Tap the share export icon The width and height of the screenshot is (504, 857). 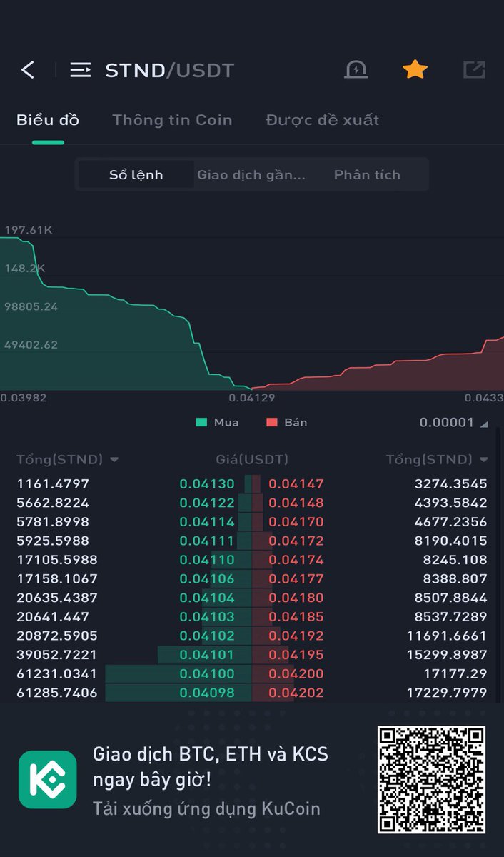coord(474,69)
